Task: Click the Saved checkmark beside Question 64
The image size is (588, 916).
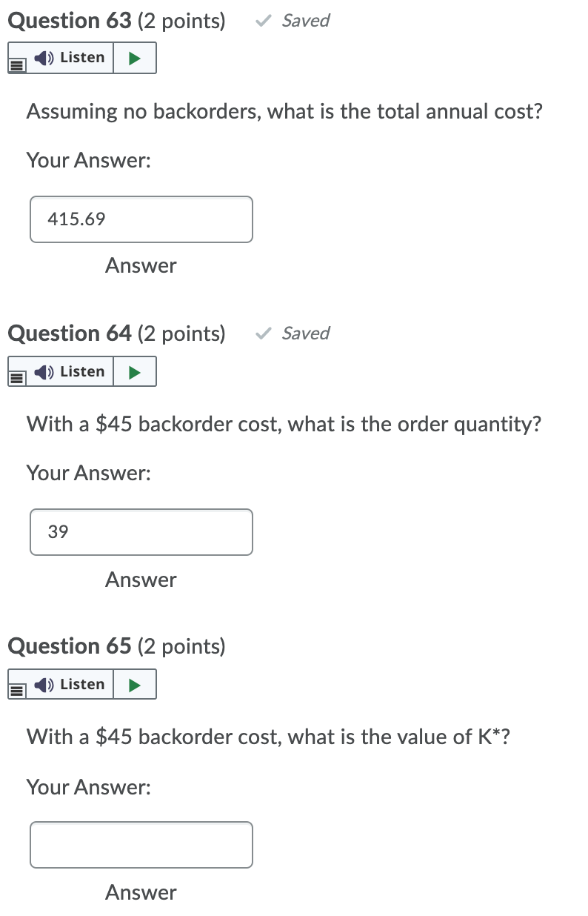Action: pyautogui.click(x=262, y=333)
